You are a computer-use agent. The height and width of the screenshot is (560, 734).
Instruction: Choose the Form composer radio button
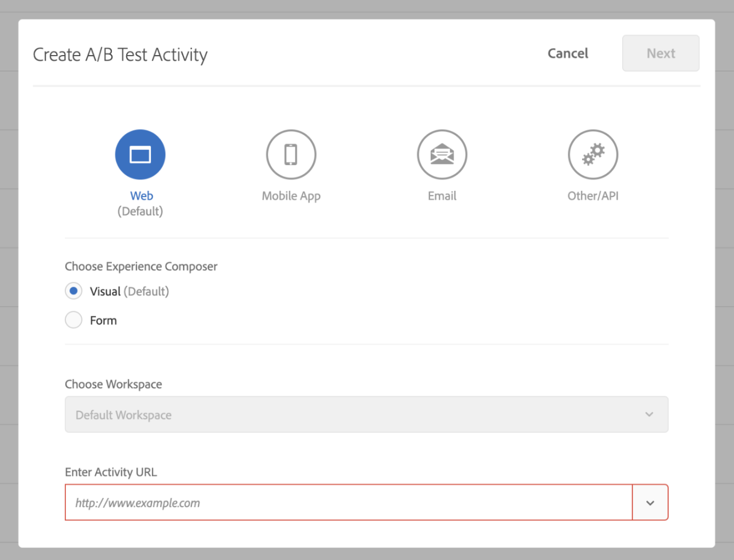[x=73, y=320]
